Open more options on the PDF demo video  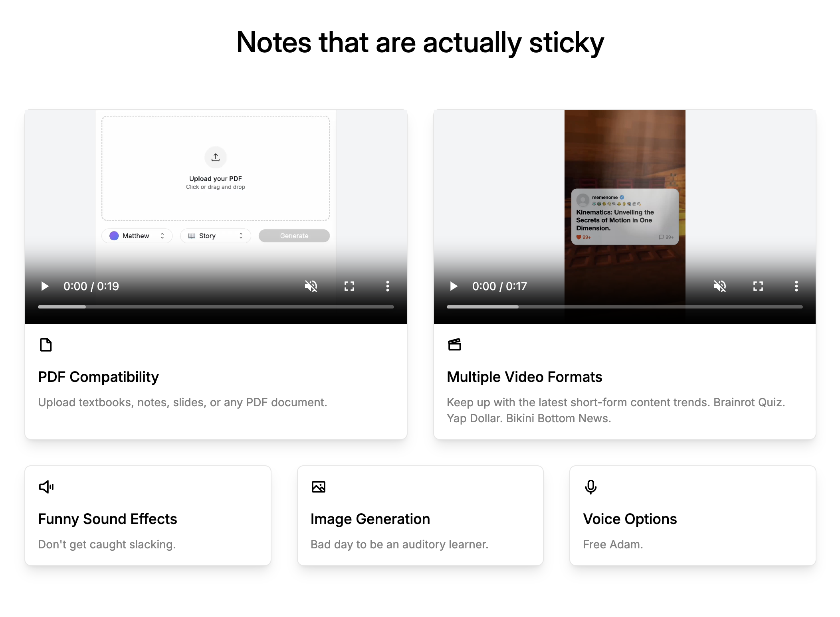point(387,286)
